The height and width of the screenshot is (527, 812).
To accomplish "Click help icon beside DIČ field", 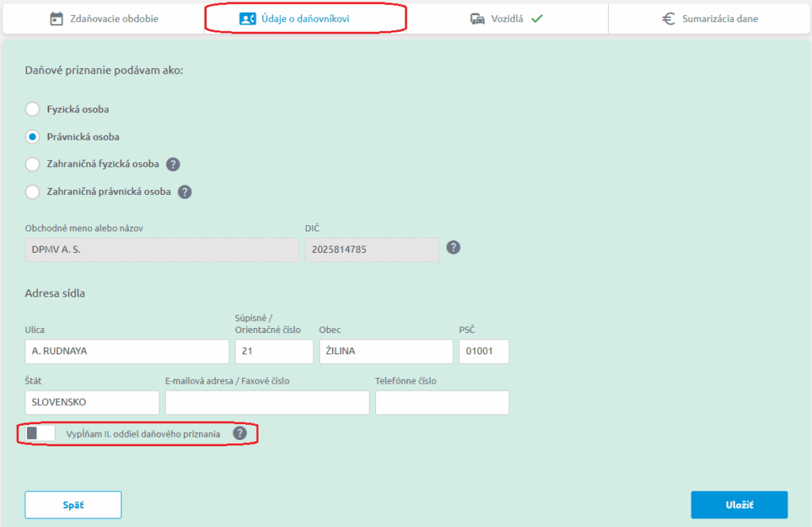I will point(454,247).
